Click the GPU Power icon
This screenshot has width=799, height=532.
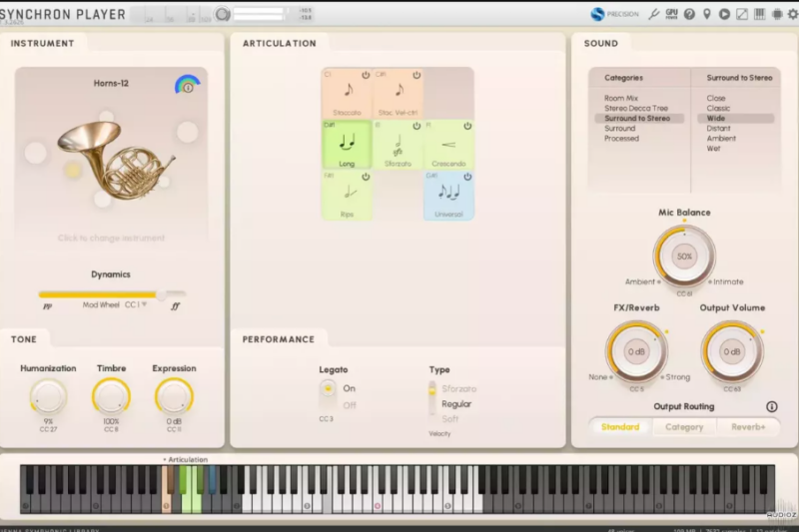pyautogui.click(x=671, y=14)
